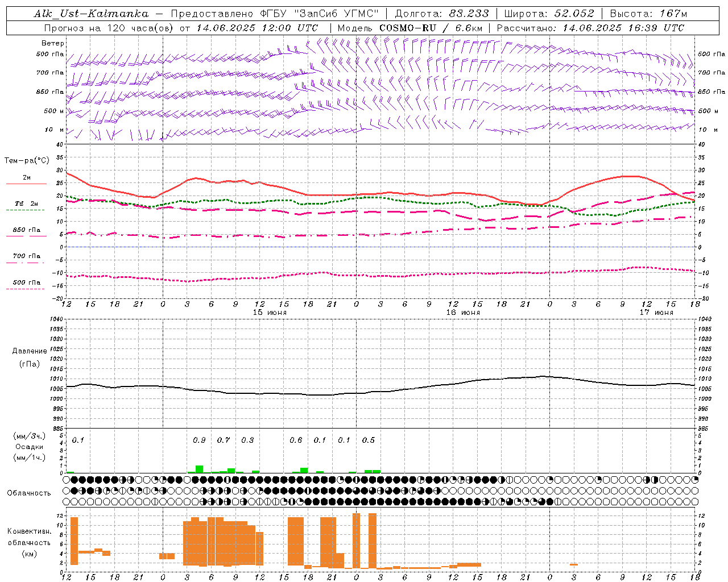
Task: Click the Конвективн. convective cloud label
Action: (29, 531)
